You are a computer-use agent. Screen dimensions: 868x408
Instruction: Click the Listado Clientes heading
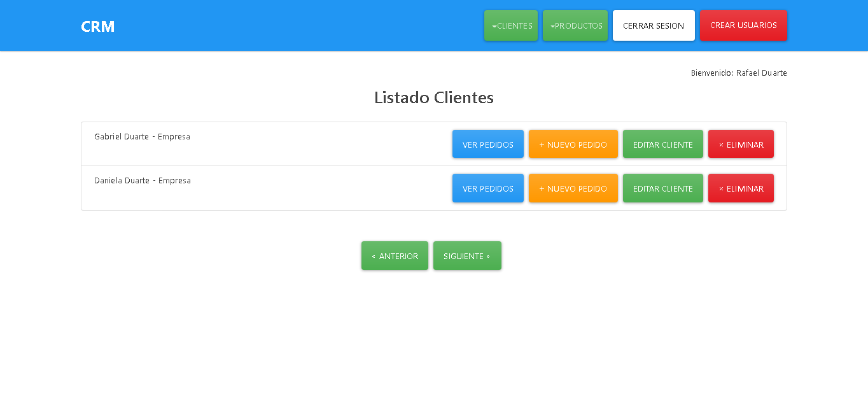click(x=433, y=97)
